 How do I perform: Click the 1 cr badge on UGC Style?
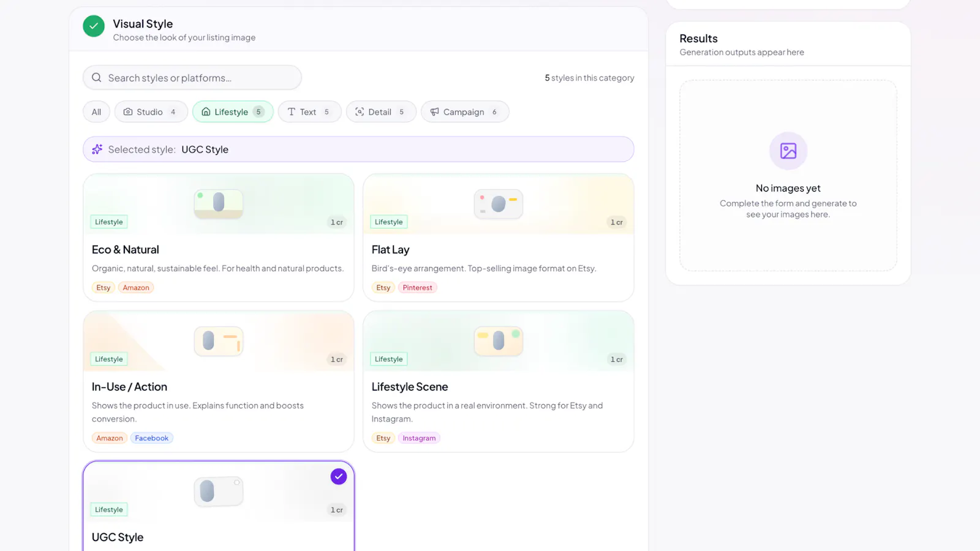pos(337,510)
